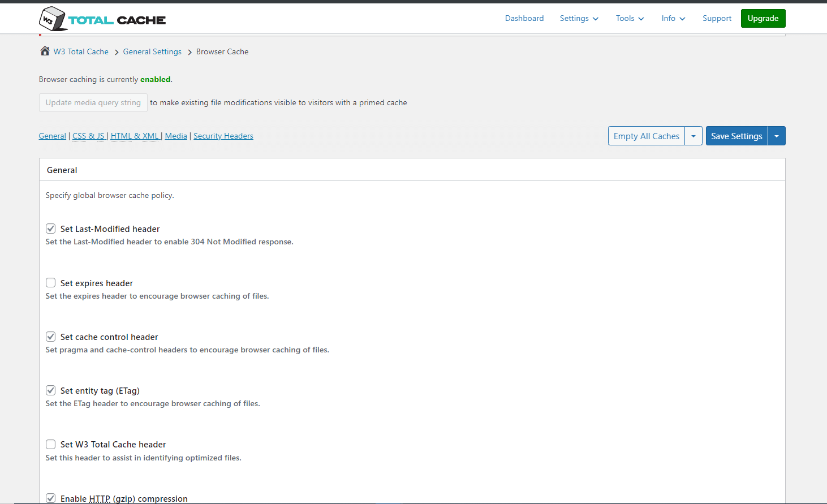Click Empty All Caches button
Image resolution: width=827 pixels, height=504 pixels.
tap(647, 136)
